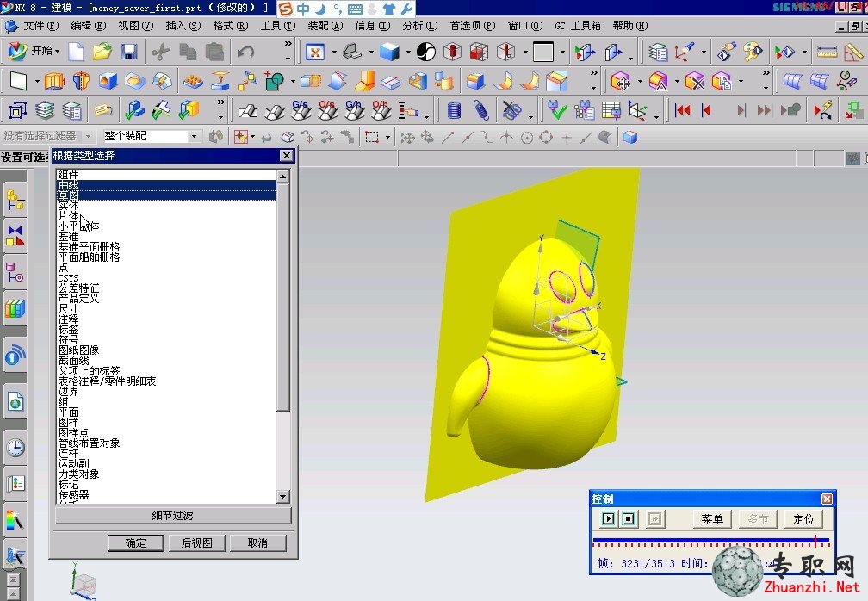Toggle the End Point snap option
Image resolution: width=868 pixels, height=601 pixels.
tap(448, 137)
